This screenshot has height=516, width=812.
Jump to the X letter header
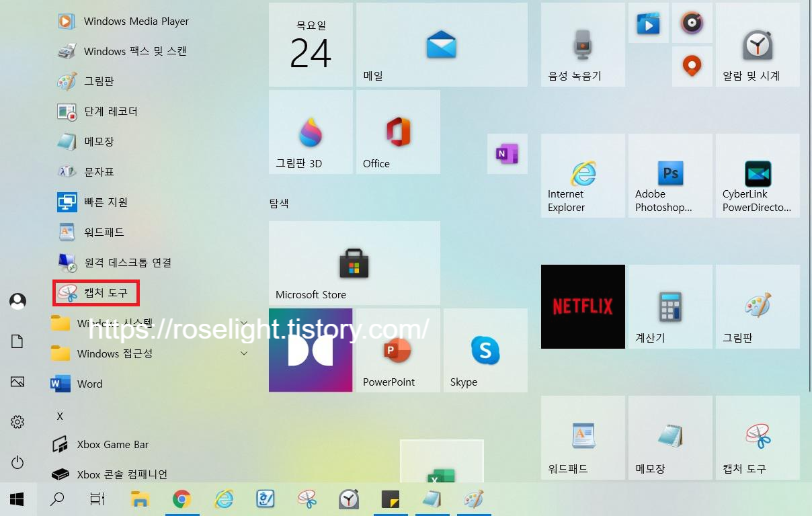(x=60, y=417)
